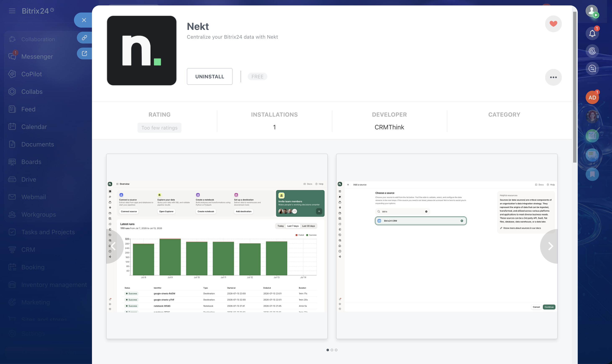Open the green news feed bubble
The width and height of the screenshot is (612, 364).
point(592,136)
